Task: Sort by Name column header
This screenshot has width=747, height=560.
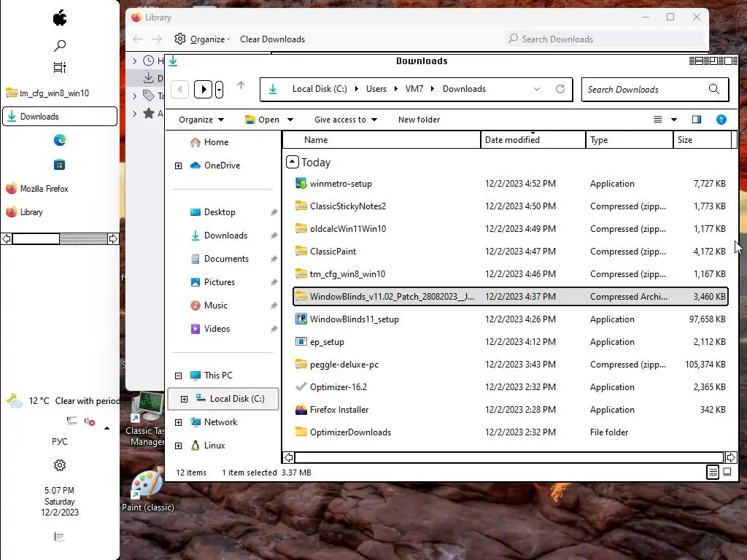Action: tap(382, 140)
